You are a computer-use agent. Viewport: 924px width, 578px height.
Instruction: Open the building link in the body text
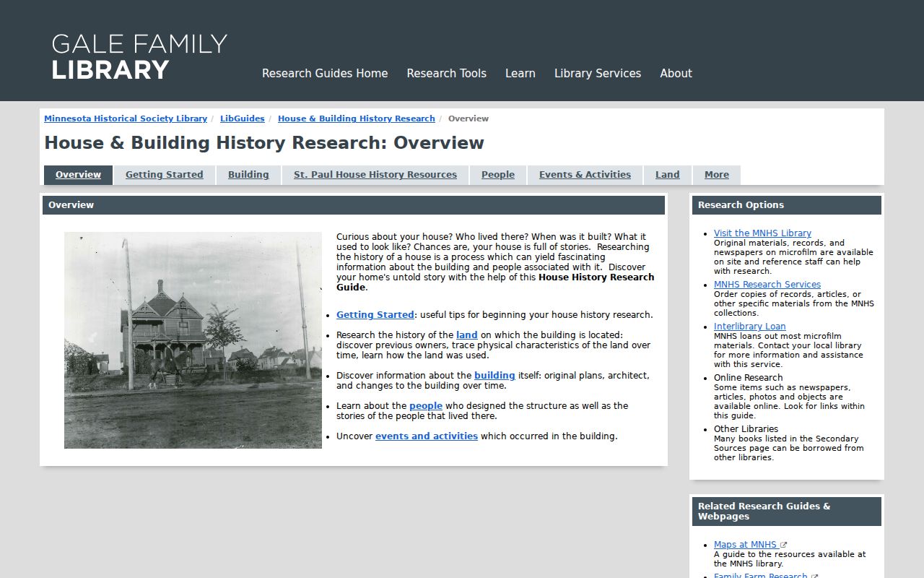(x=494, y=376)
